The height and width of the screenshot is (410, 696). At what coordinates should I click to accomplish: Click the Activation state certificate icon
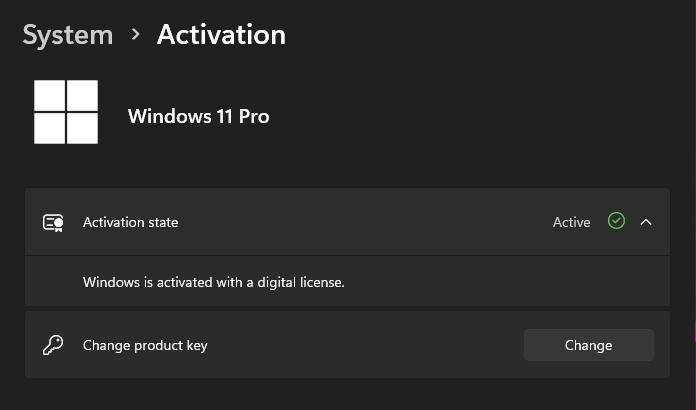click(x=53, y=222)
